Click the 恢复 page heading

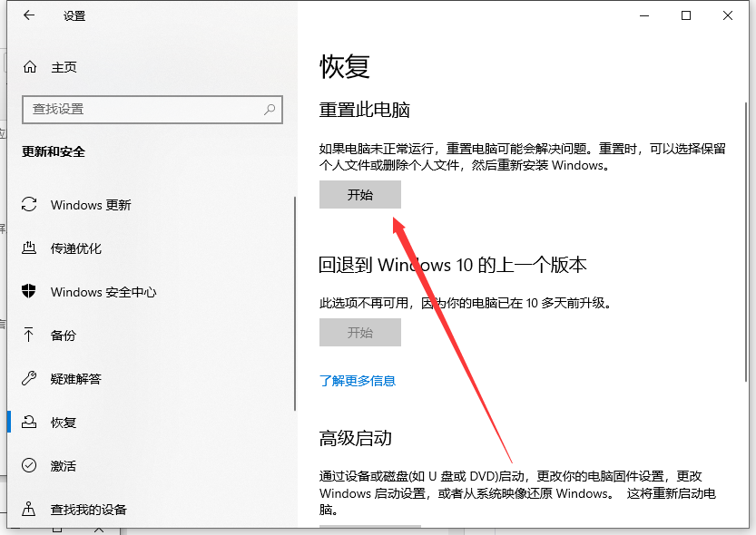point(344,66)
